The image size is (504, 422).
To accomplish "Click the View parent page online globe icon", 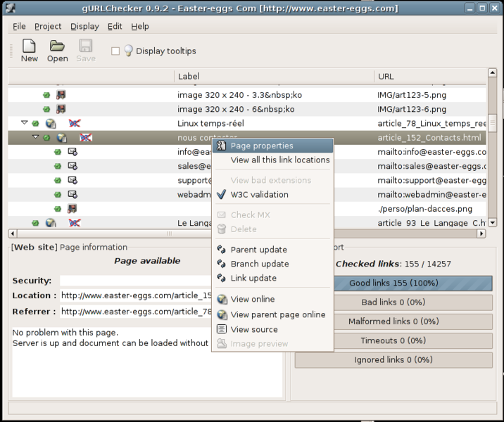I will [x=222, y=314].
